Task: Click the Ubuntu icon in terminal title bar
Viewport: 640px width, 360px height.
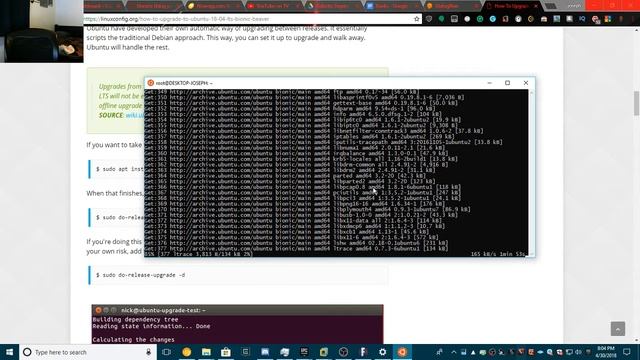Action: [151, 83]
